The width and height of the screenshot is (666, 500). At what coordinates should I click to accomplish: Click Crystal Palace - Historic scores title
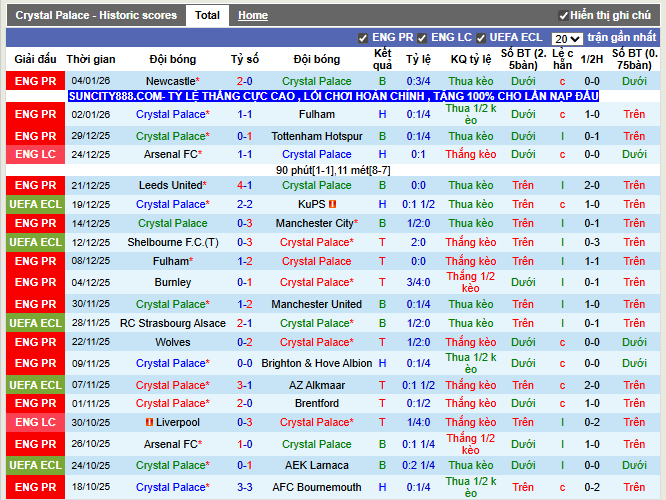click(96, 15)
